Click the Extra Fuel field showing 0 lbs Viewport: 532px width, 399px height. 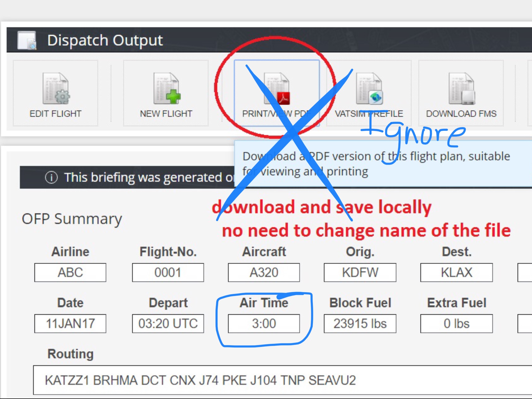coord(456,324)
